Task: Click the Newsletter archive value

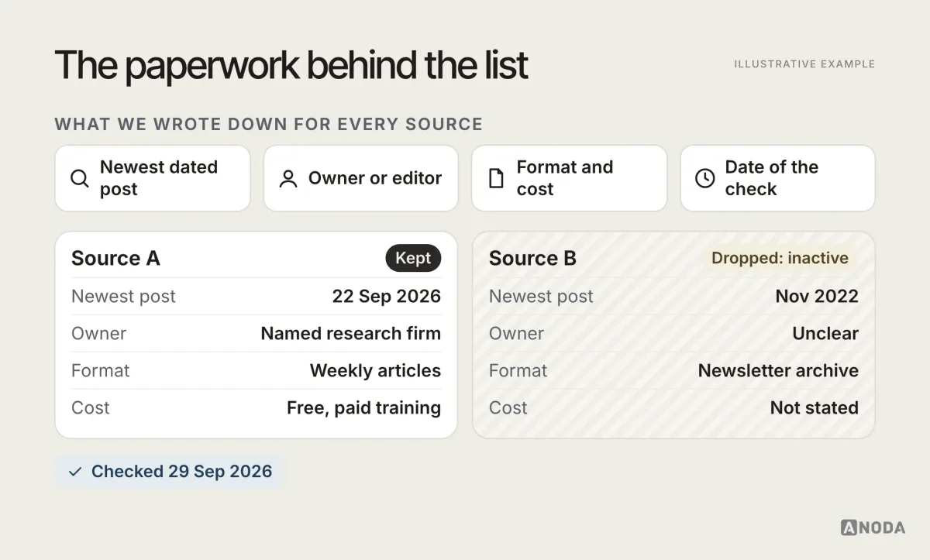Action: click(778, 370)
